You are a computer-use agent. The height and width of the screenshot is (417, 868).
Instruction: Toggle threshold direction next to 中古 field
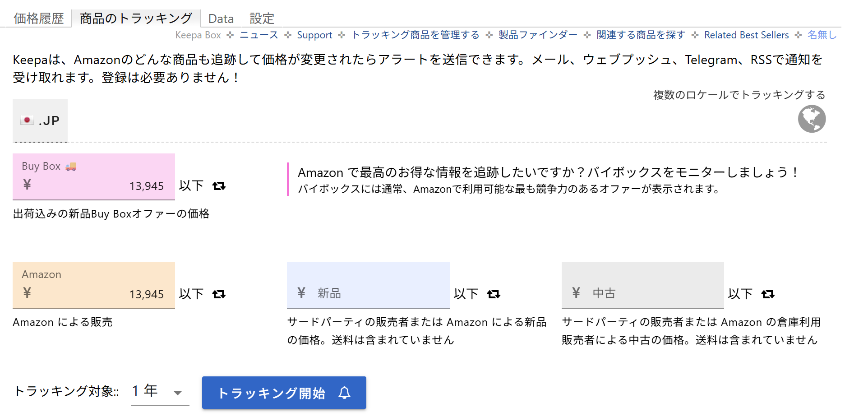pos(769,294)
